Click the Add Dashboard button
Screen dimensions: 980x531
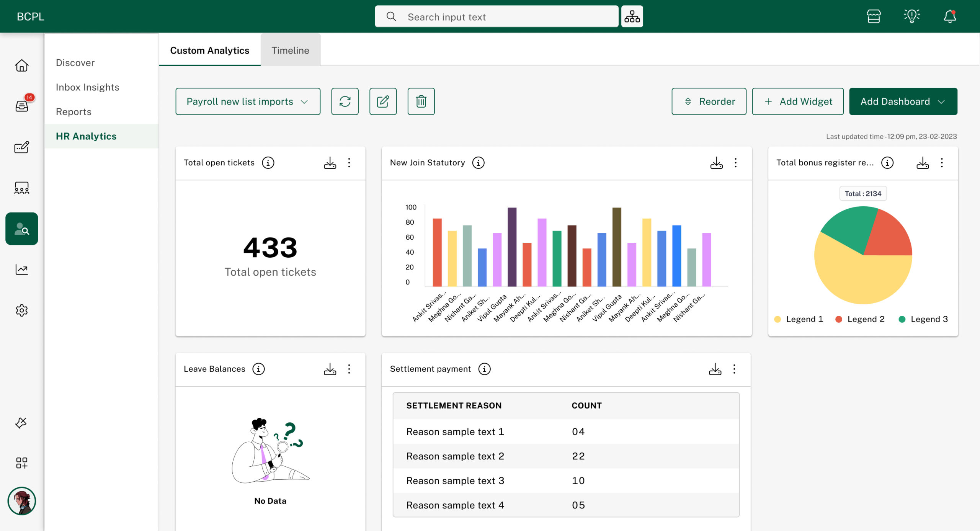902,101
